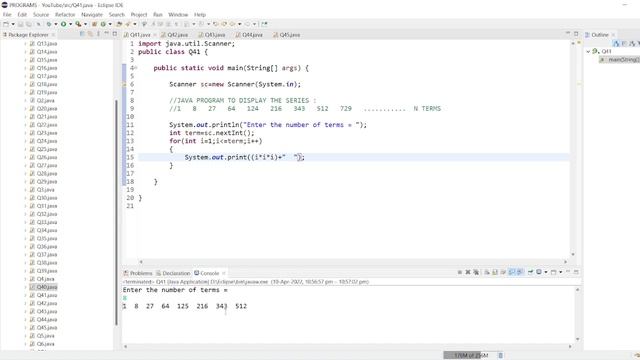
Task: Toggle Show Console on Standard Out Change
Action: [x=511, y=272]
